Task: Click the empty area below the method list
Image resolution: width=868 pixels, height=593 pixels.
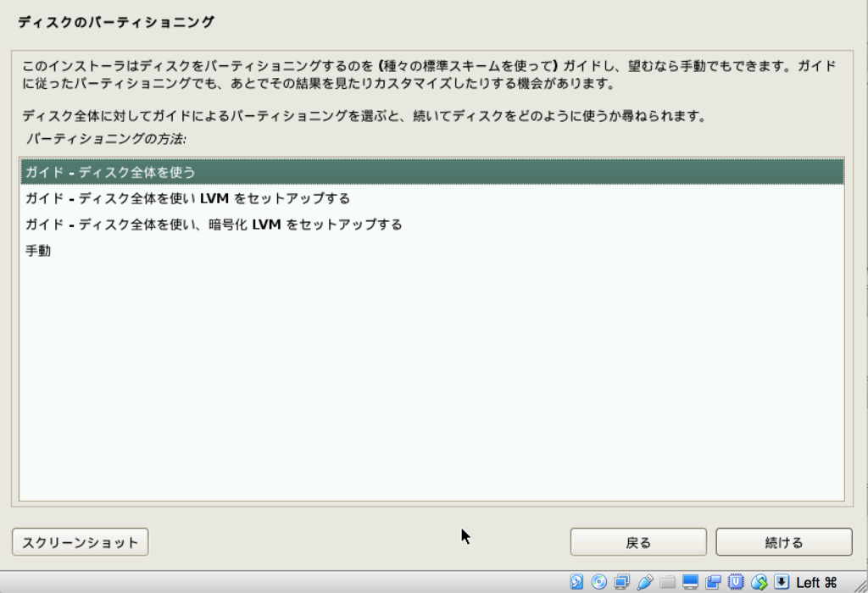Action: coord(424,381)
